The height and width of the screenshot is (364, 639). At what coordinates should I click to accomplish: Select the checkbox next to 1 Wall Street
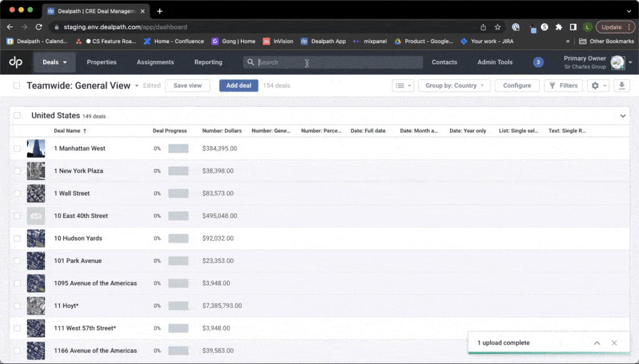(17, 193)
